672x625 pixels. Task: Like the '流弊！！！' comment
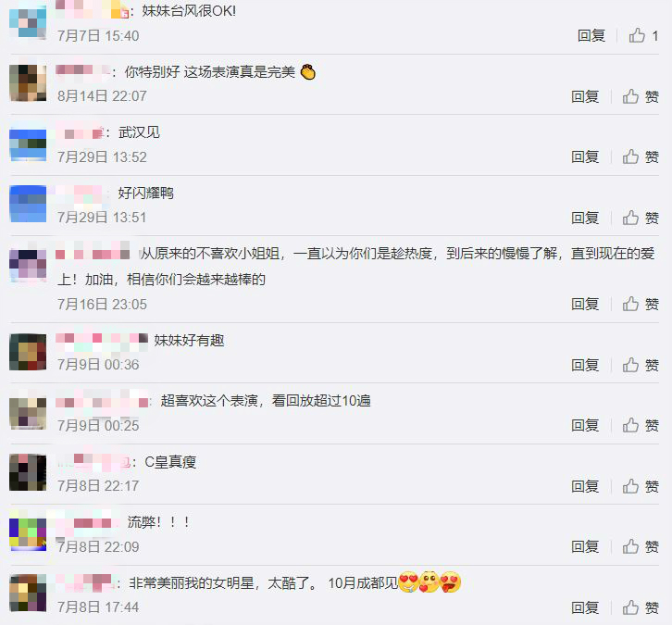(641, 546)
